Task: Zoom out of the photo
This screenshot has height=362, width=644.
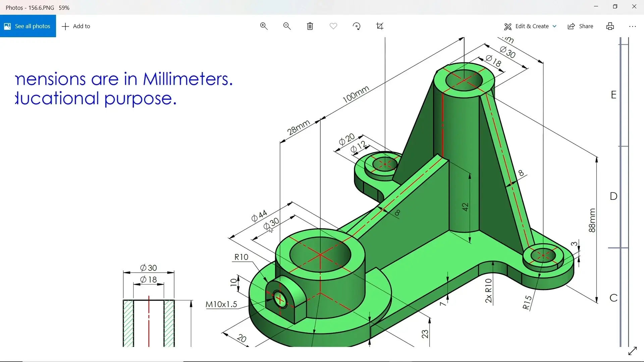Action: tap(287, 26)
